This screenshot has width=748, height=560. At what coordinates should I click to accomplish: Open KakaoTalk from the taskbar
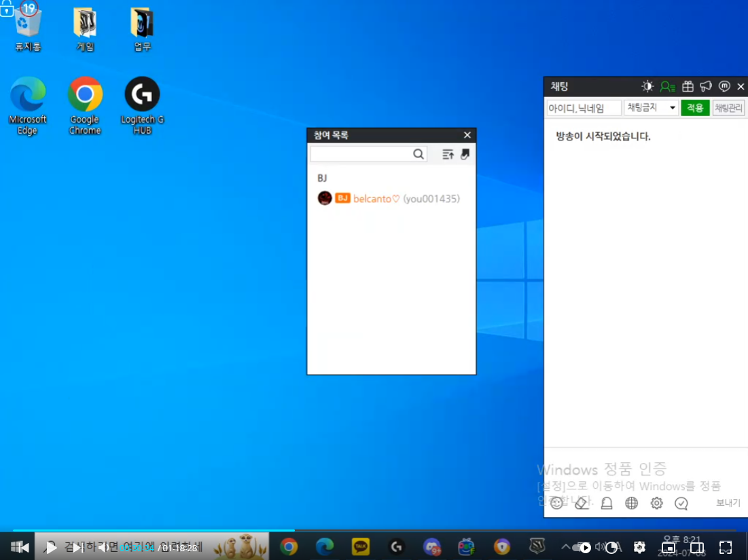(361, 546)
